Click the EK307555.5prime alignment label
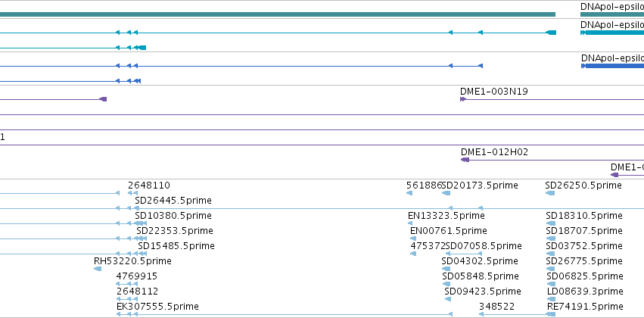This screenshot has height=318, width=644. pyautogui.click(x=157, y=307)
